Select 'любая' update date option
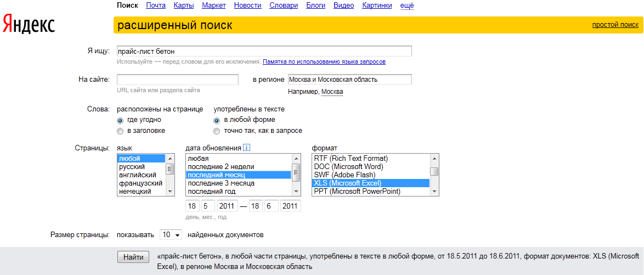Screen dimensions: 644x275 [239, 158]
